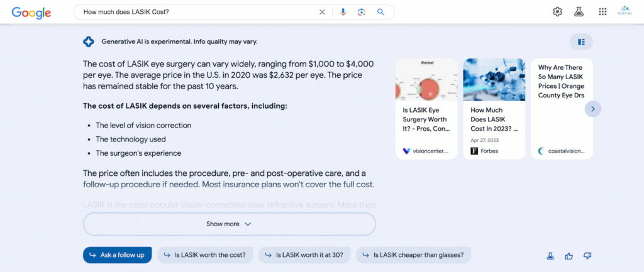Click 'Generative AI is experimental' notice text

point(179,41)
